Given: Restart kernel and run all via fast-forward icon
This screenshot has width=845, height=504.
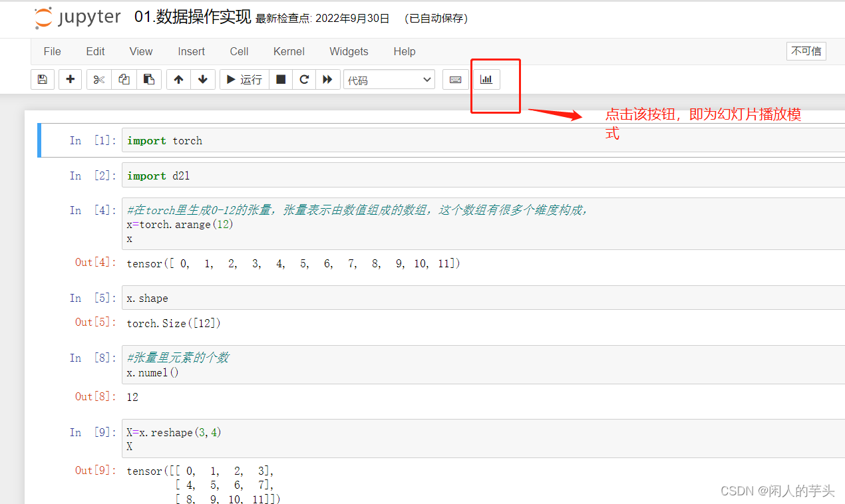Looking at the screenshot, I should click(328, 78).
